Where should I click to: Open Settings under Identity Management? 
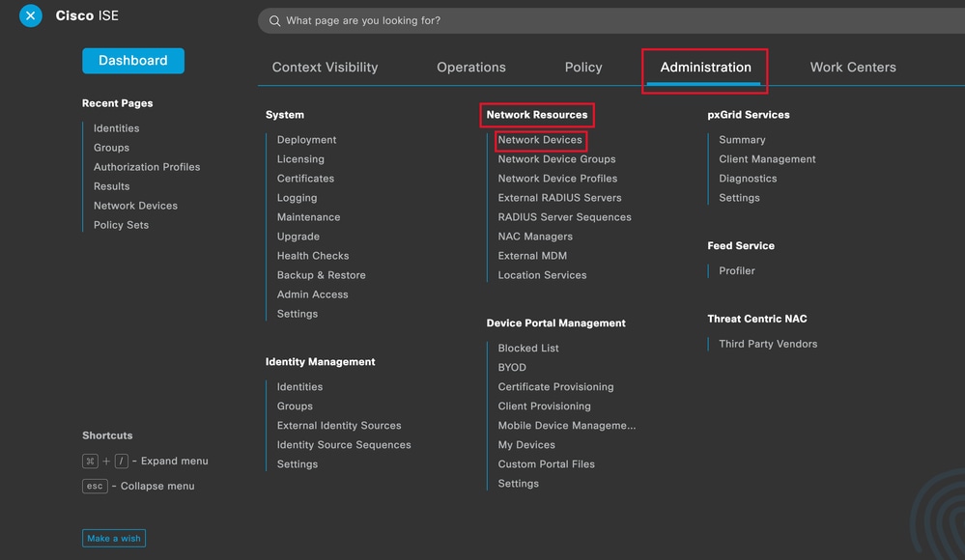298,464
